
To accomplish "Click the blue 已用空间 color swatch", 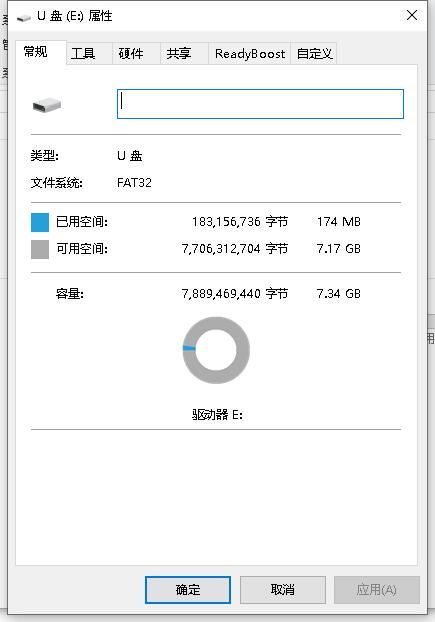I will click(x=40, y=222).
